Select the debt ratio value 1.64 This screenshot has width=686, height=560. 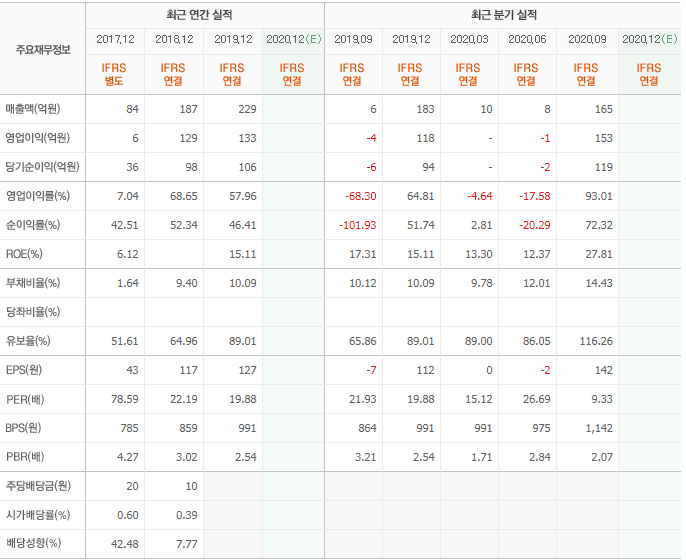128,283
